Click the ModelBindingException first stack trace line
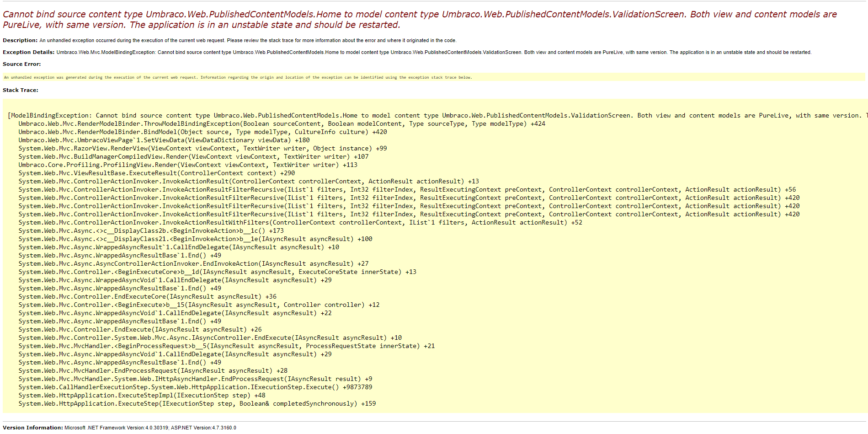The height and width of the screenshot is (434, 868). (437, 116)
